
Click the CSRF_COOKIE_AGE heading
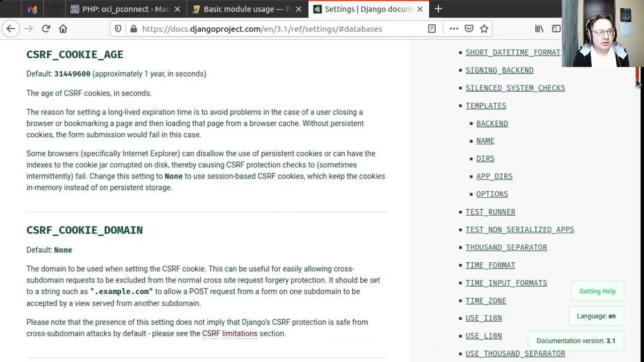click(74, 54)
